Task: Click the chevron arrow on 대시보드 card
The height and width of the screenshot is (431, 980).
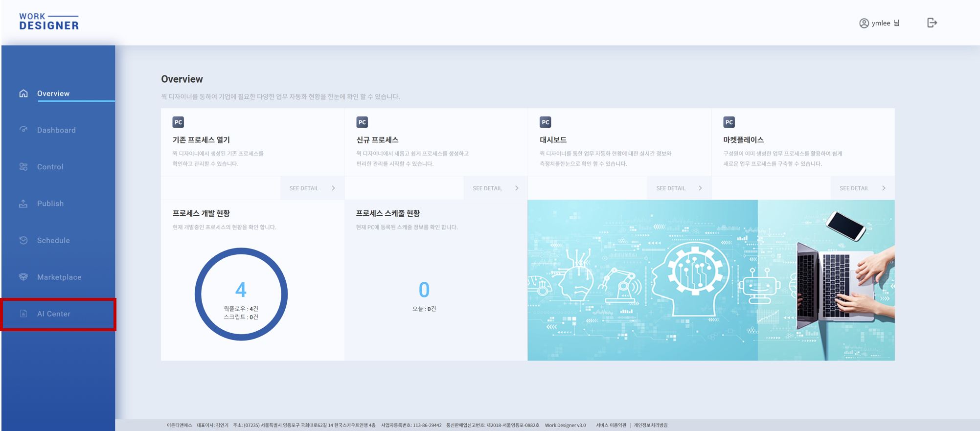Action: [x=701, y=188]
